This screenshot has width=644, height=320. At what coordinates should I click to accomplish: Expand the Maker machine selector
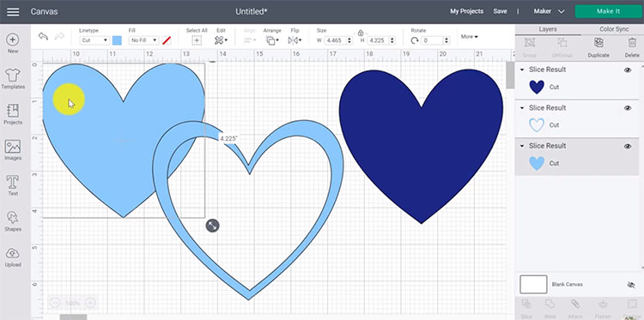(x=550, y=11)
